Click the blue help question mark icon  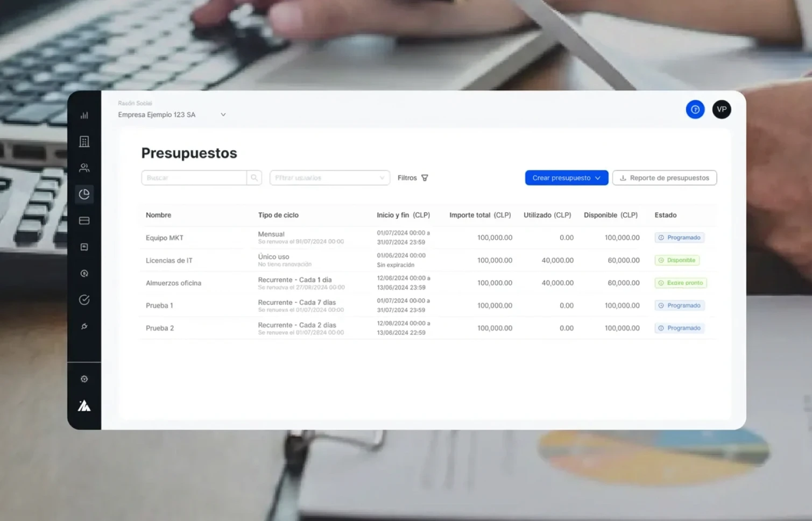(x=695, y=110)
